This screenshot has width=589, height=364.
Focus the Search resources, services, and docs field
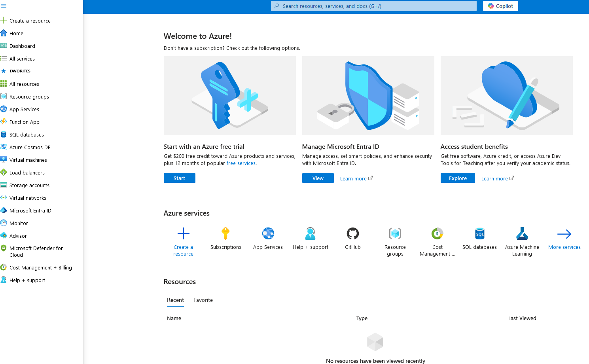click(374, 6)
